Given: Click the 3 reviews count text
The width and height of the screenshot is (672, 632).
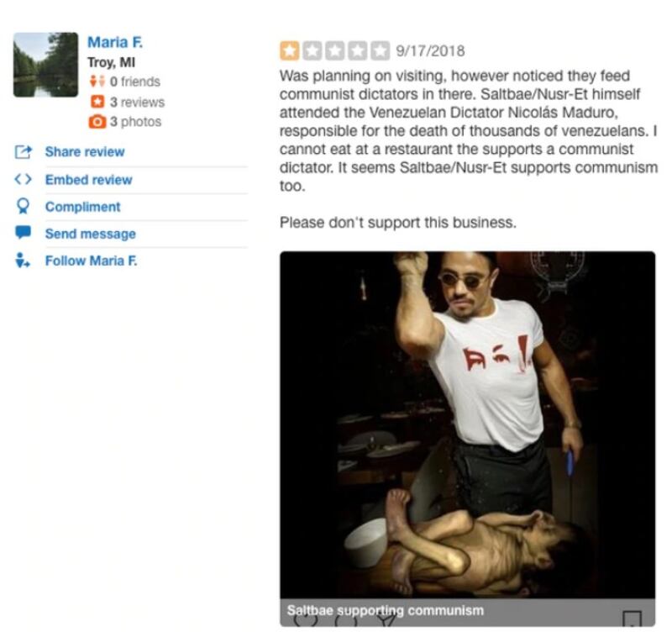Looking at the screenshot, I should (x=137, y=102).
